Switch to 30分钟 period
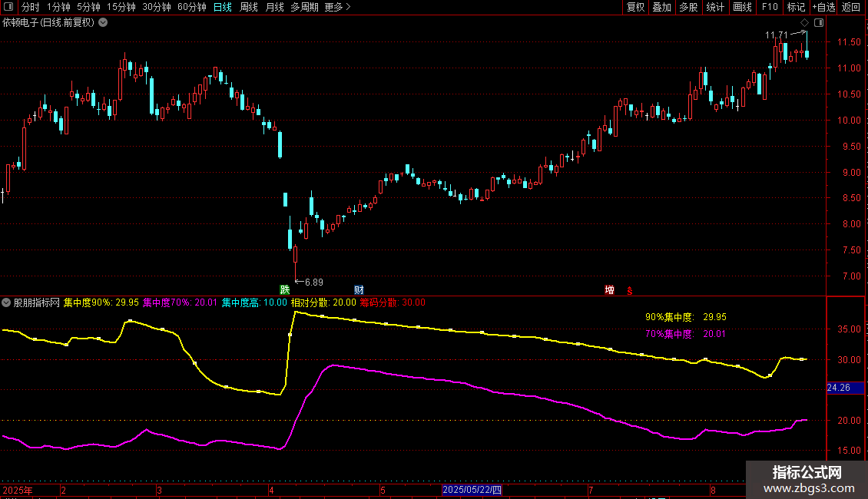The width and height of the screenshot is (868, 499). pos(157,7)
